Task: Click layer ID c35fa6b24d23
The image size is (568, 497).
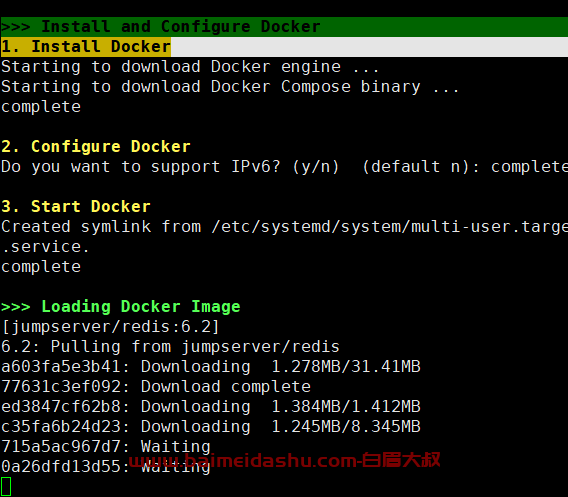Action: point(60,427)
